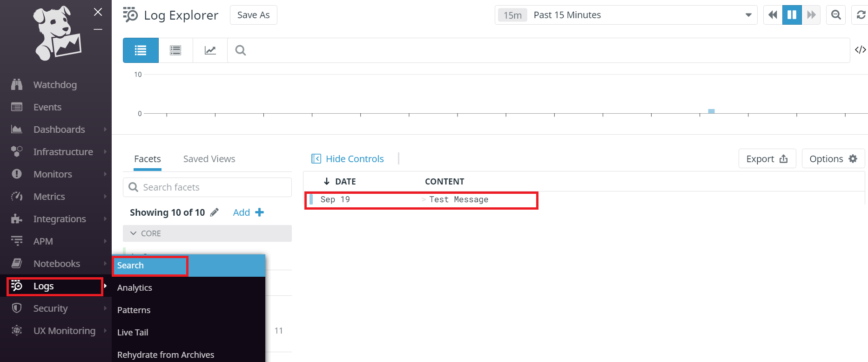The height and width of the screenshot is (362, 868).
Task: Click the Export button
Action: tap(767, 159)
